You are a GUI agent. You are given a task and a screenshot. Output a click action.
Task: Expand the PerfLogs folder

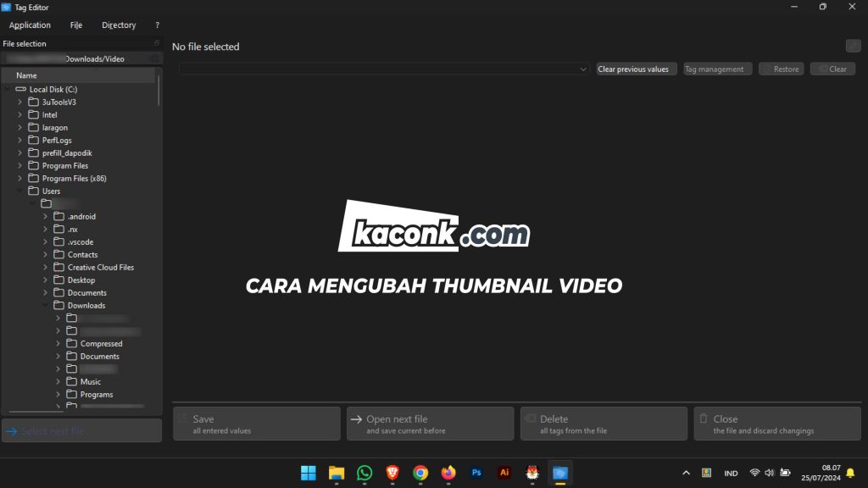pyautogui.click(x=20, y=140)
